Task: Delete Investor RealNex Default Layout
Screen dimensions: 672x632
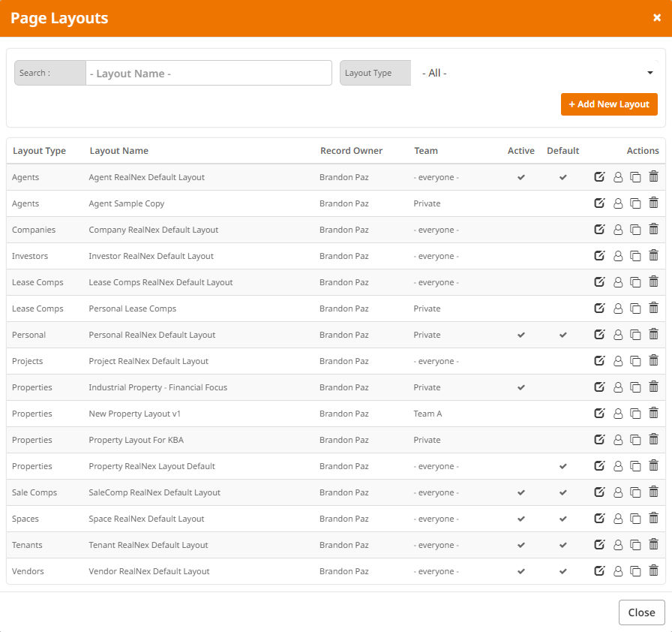Action: point(653,255)
